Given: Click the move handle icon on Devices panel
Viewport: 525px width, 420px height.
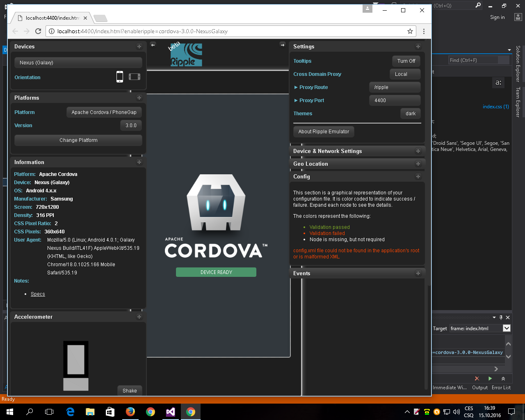Looking at the screenshot, I should tap(139, 47).
